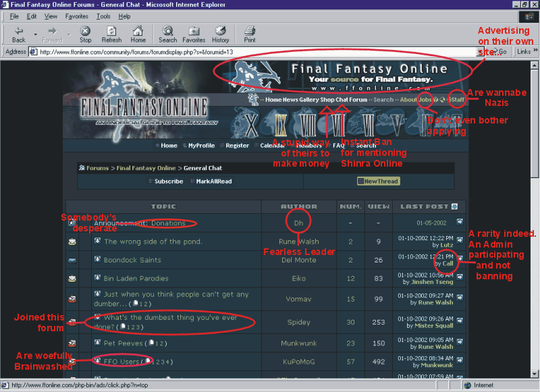Click the Final Fantasy VIII logo
The height and width of the screenshot is (392, 540).
(308, 125)
